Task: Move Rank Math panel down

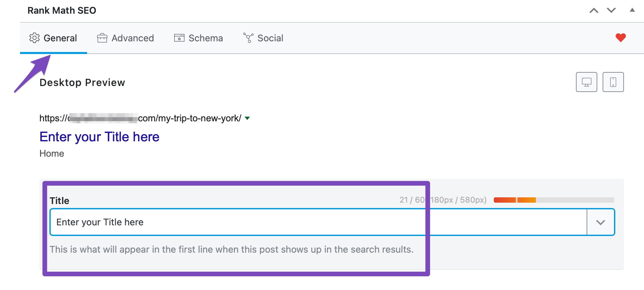Action: pyautogui.click(x=611, y=11)
